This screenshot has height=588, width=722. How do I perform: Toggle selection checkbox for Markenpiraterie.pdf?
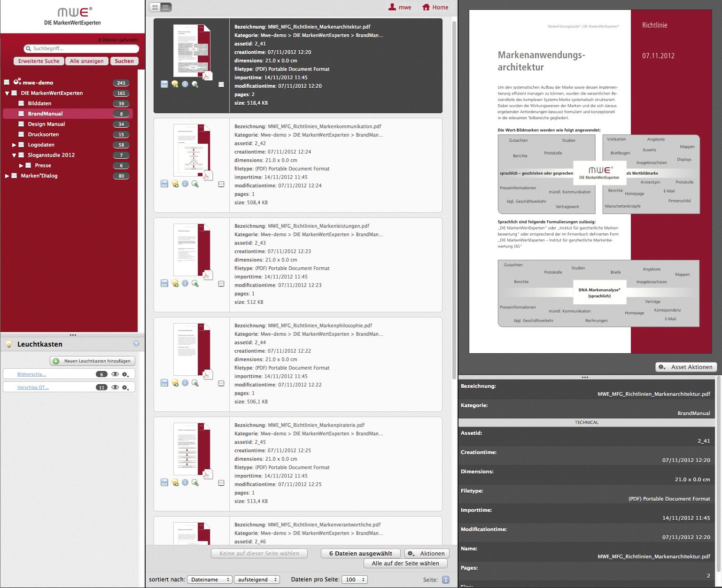tap(221, 483)
